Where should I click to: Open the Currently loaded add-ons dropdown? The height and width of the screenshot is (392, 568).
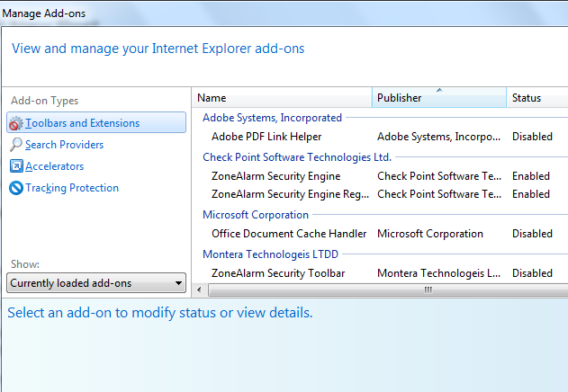(x=96, y=283)
